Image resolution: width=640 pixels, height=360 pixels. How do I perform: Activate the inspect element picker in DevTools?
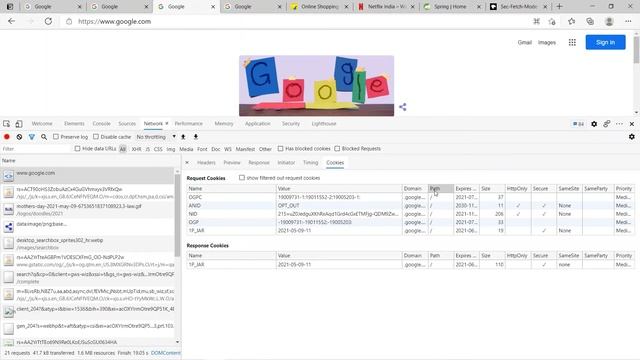click(x=7, y=124)
